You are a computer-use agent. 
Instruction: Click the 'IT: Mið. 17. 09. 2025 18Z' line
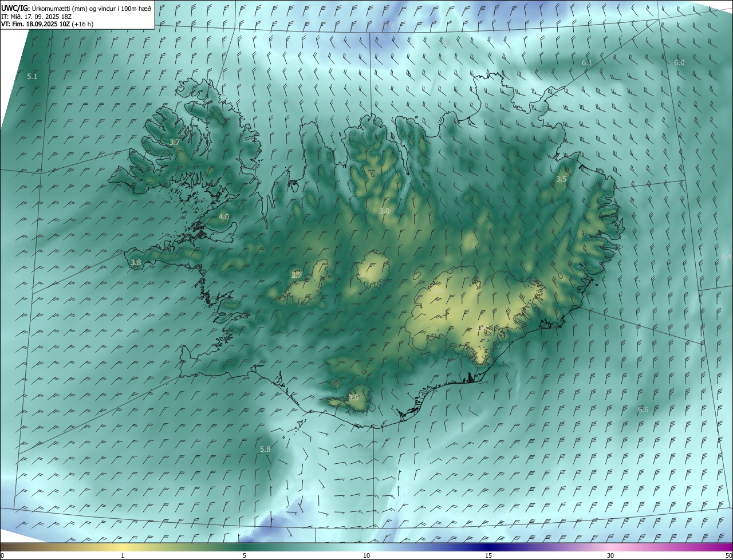(x=36, y=17)
